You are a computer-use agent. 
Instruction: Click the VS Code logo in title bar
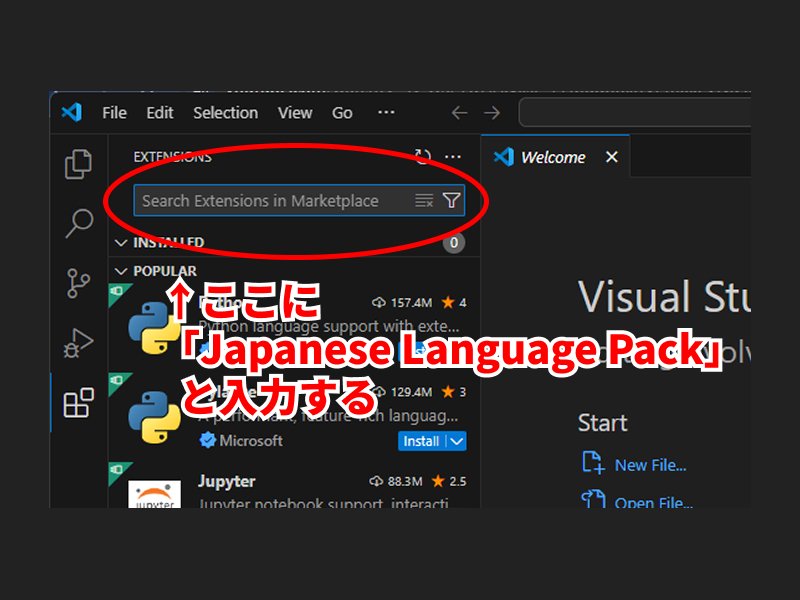pyautogui.click(x=71, y=112)
